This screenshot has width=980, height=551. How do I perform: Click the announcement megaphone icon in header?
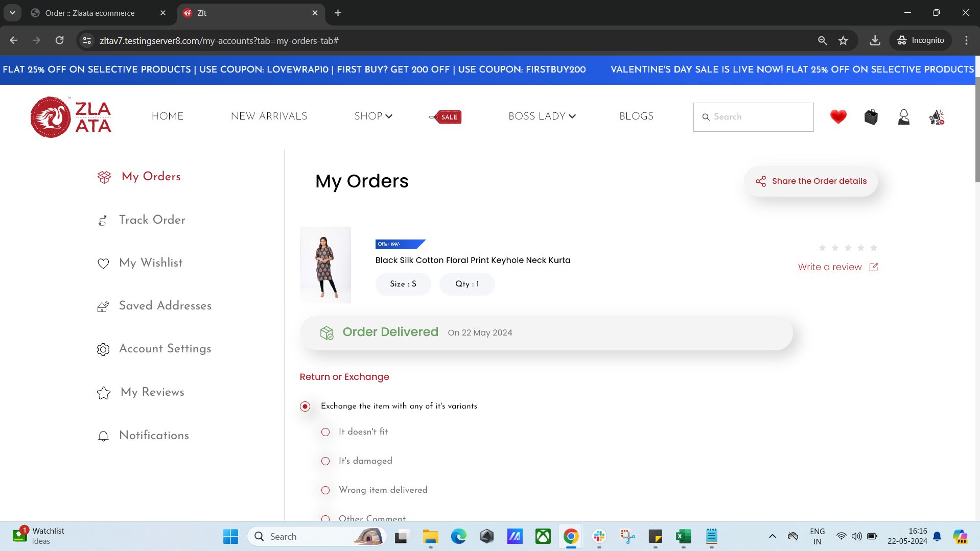pos(936,117)
